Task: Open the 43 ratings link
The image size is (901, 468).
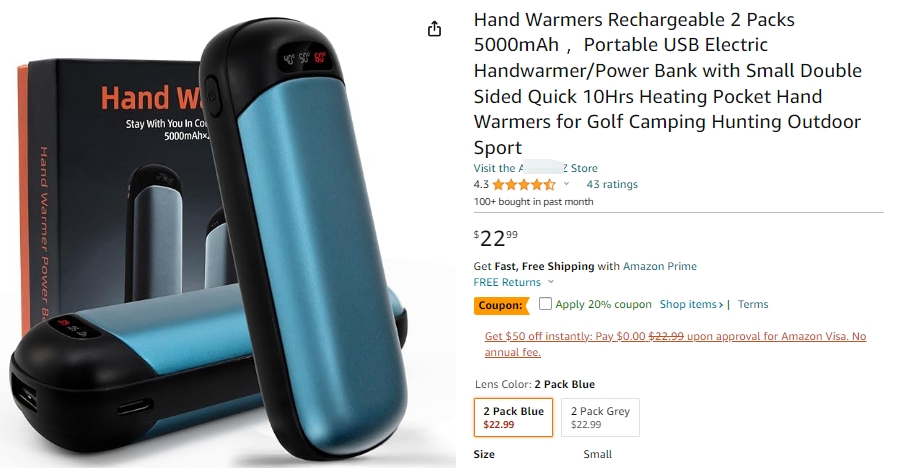Action: (612, 185)
